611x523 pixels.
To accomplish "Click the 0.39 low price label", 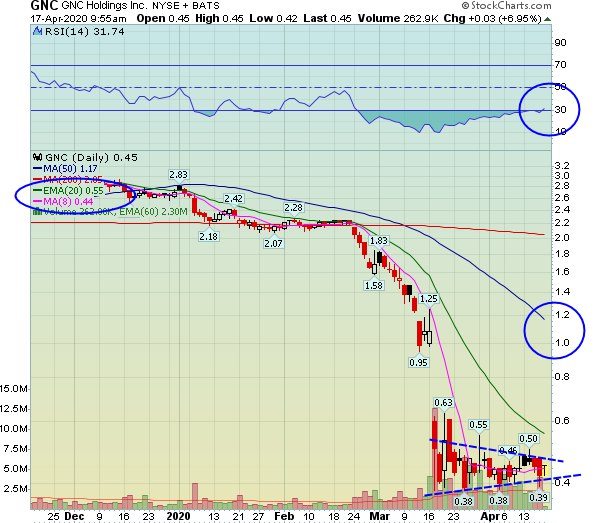I will click(539, 497).
